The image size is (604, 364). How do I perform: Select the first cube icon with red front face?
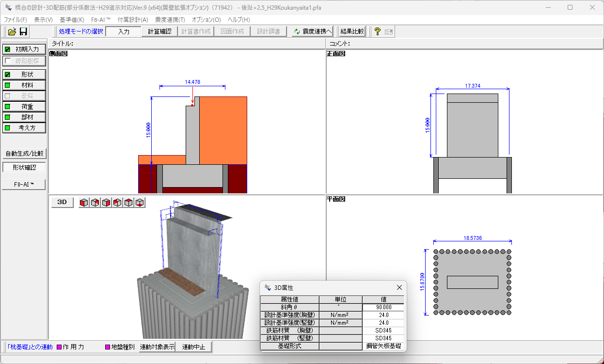click(x=84, y=203)
